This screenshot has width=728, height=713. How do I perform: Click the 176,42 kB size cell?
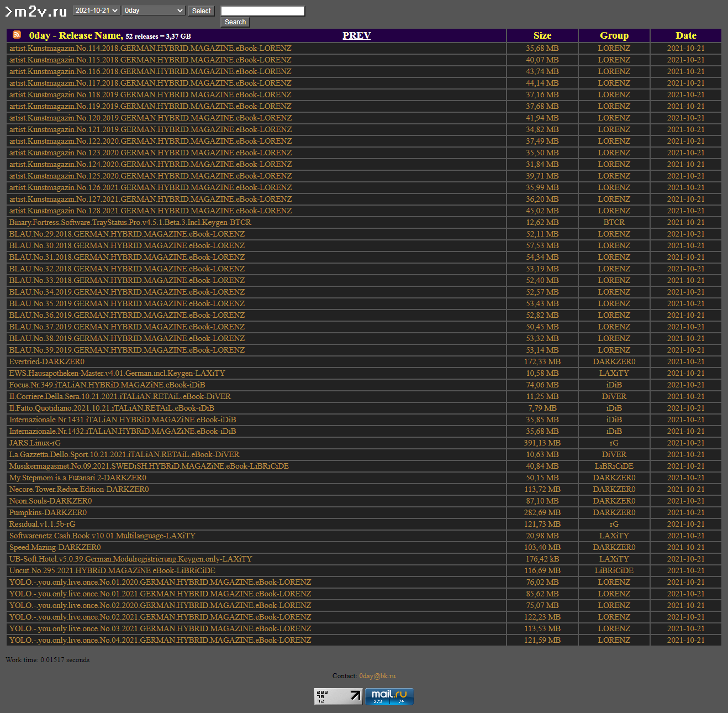[542, 559]
